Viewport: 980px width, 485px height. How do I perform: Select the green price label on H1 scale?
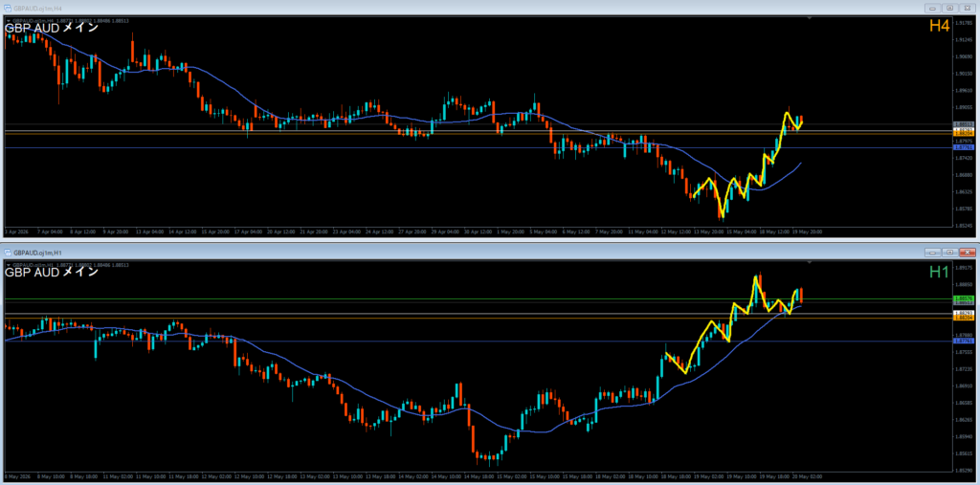coord(963,298)
